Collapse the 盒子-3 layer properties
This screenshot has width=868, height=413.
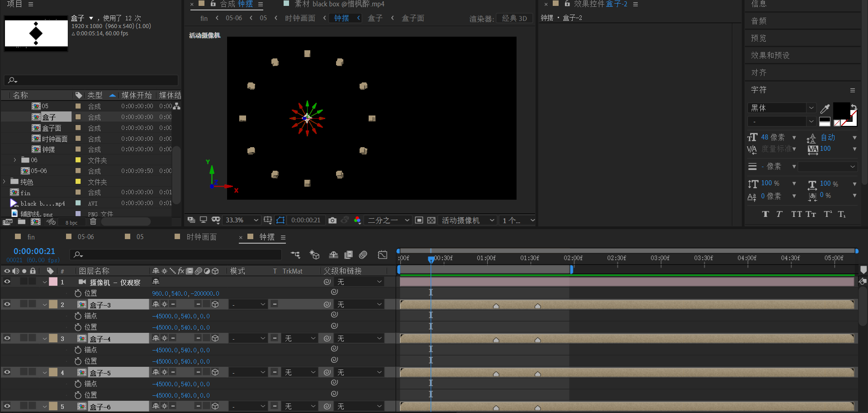[45, 305]
